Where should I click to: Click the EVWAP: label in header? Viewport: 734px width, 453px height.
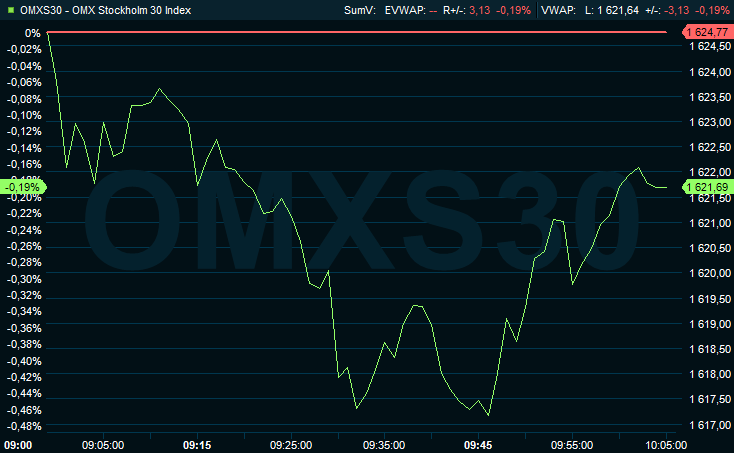[x=405, y=10]
